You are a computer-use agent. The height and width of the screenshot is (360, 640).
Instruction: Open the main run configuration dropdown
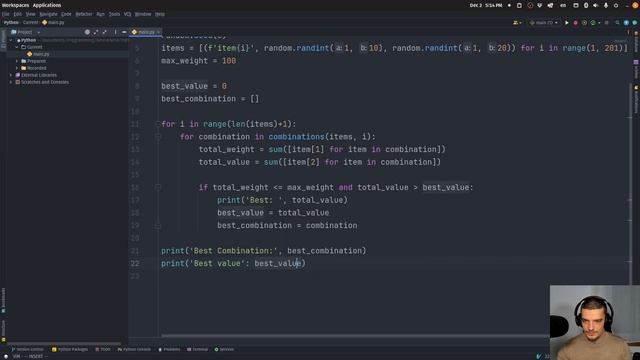pyautogui.click(x=544, y=23)
